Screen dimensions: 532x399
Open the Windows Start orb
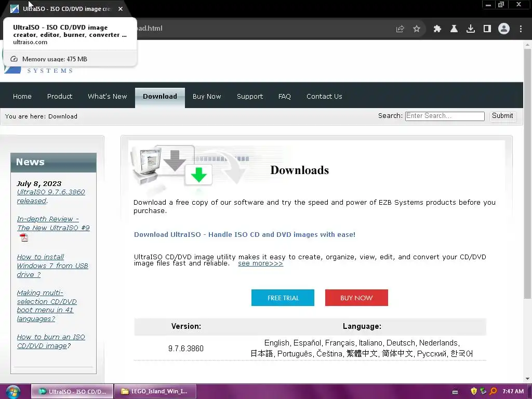pos(13,391)
